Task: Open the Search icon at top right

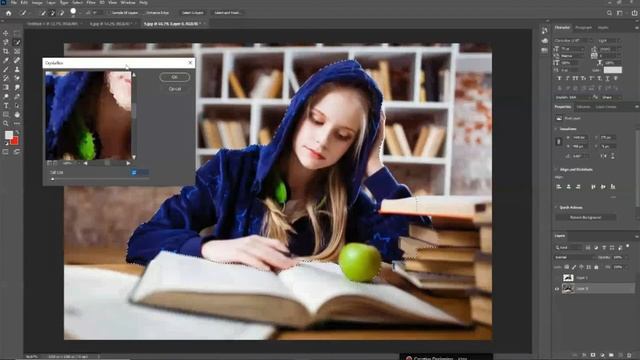Action: [609, 13]
